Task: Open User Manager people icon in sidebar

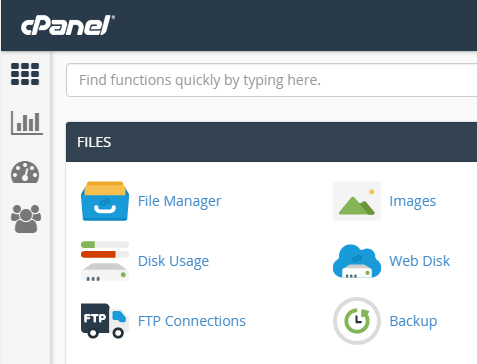Action: pyautogui.click(x=26, y=219)
